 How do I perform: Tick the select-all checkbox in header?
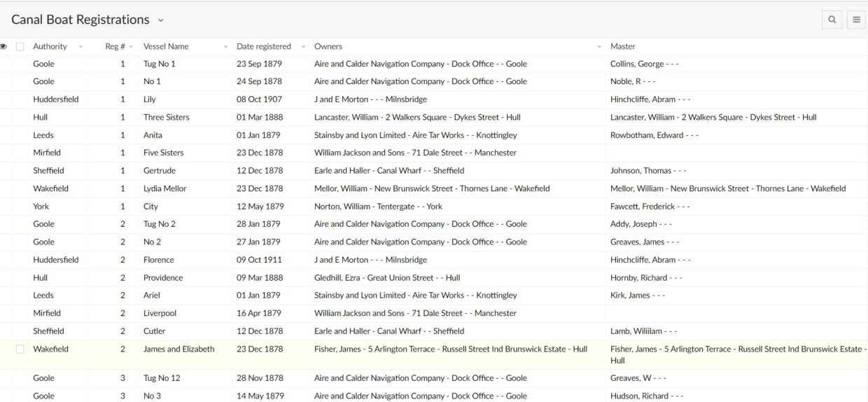[20, 47]
